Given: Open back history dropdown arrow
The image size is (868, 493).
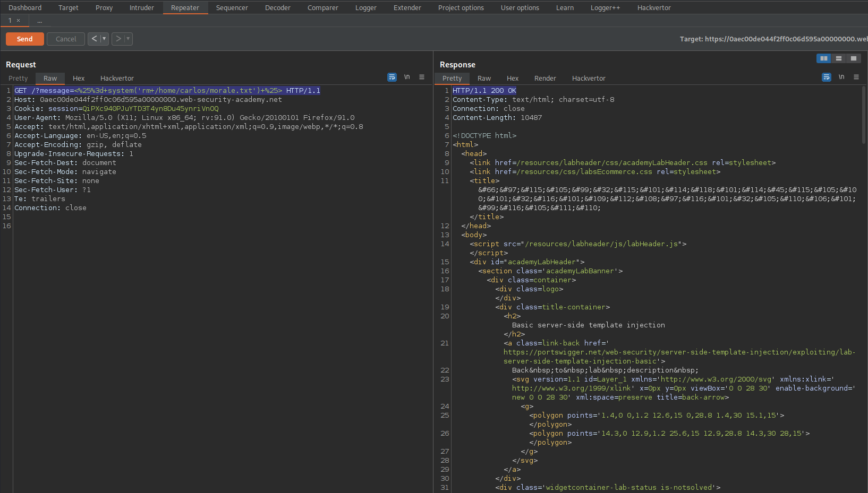Looking at the screenshot, I should click(x=104, y=39).
